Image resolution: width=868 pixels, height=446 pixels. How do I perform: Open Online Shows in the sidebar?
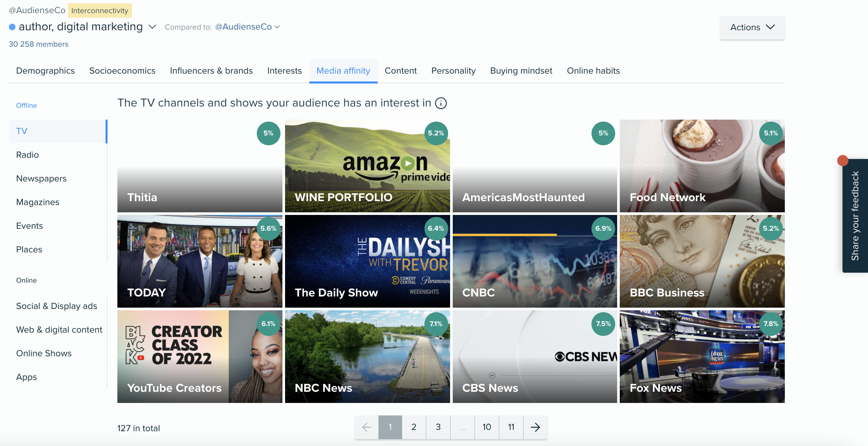click(58, 353)
